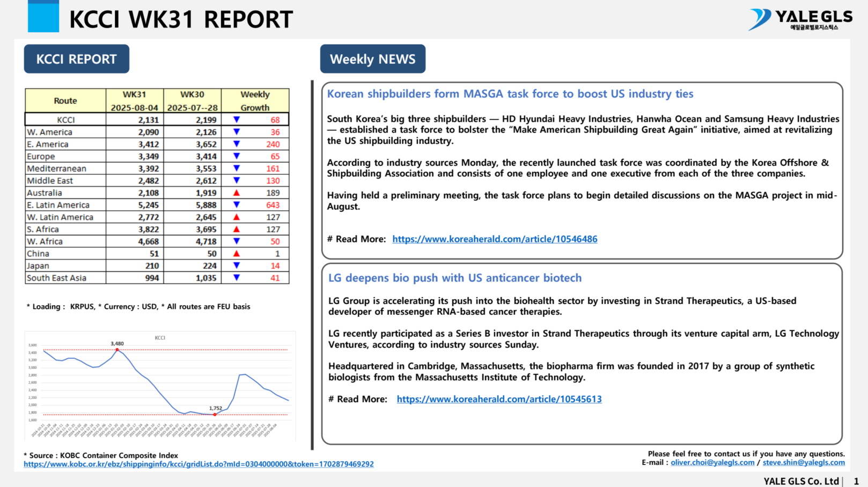Click the KCCI line chart
Screen dimensions: 868x487
pos(160,386)
